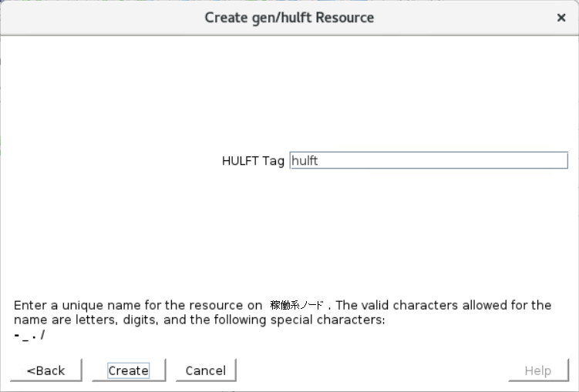Click the Create button
Viewport: 579px width, 392px height.
click(x=129, y=370)
